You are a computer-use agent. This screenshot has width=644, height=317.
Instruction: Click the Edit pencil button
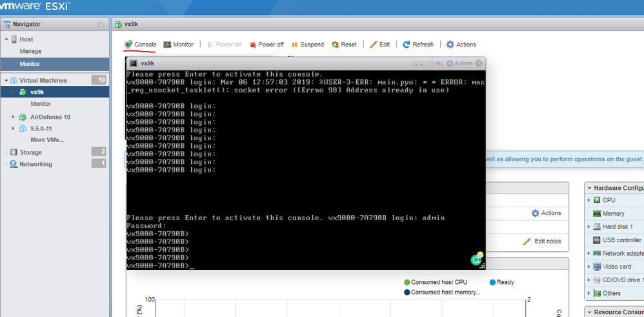point(379,45)
